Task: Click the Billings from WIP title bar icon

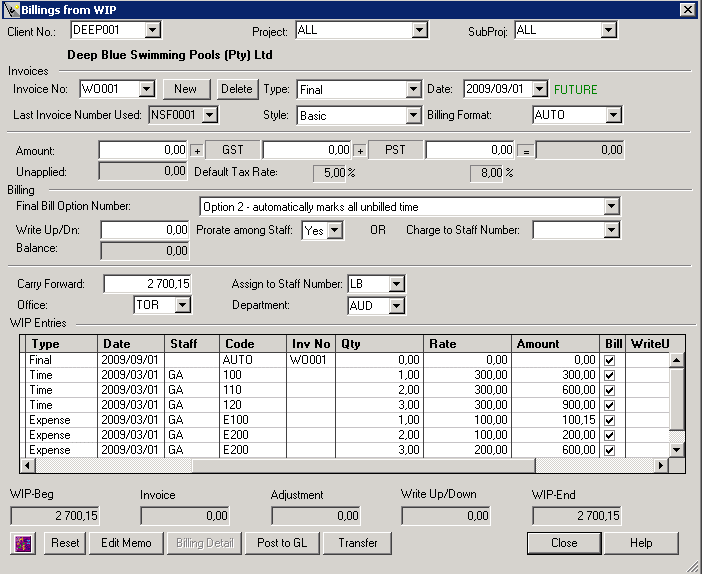Action: [x=11, y=9]
